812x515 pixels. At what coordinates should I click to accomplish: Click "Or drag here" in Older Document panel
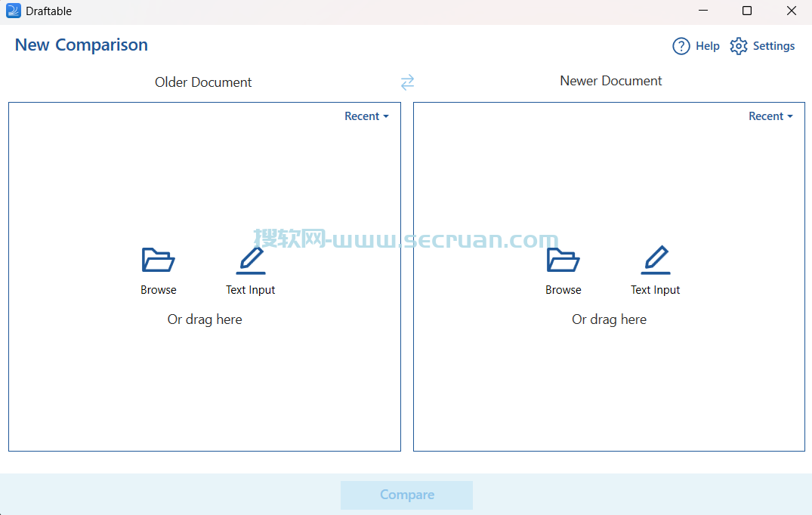(x=205, y=319)
